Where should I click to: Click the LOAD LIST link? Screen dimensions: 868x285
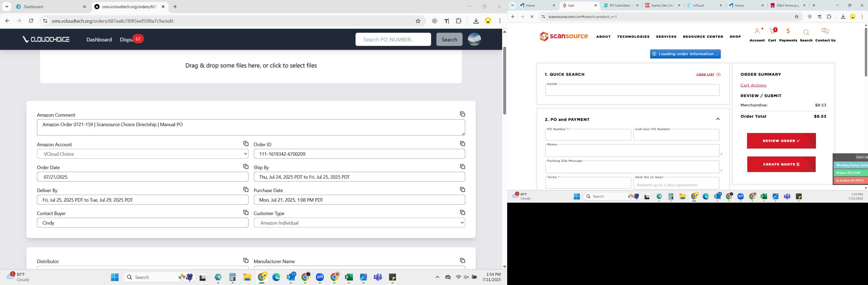[708, 74]
